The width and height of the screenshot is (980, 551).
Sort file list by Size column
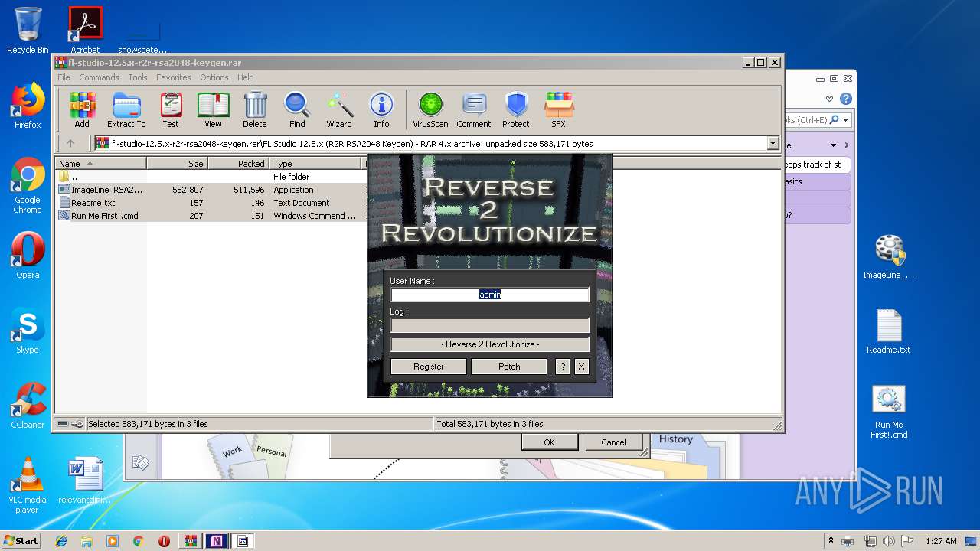coord(177,163)
